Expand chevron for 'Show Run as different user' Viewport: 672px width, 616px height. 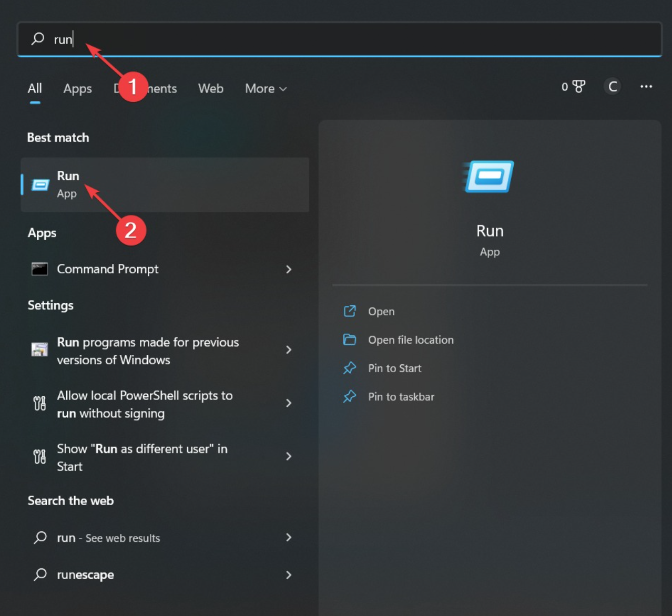coord(289,456)
